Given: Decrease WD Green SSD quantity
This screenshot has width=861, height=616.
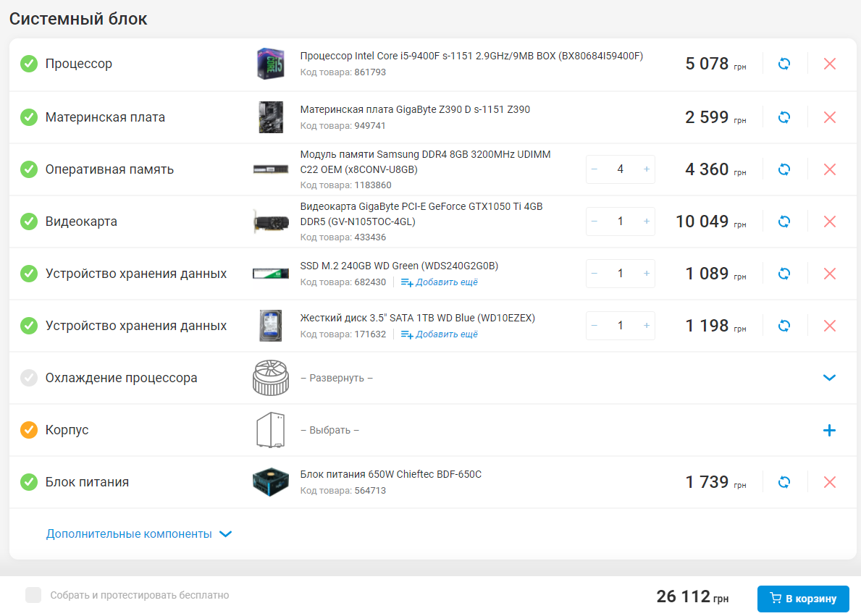Looking at the screenshot, I should click(594, 274).
